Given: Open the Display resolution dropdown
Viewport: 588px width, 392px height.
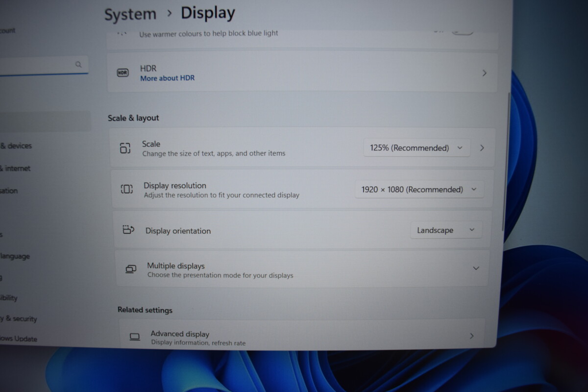Looking at the screenshot, I should [419, 189].
